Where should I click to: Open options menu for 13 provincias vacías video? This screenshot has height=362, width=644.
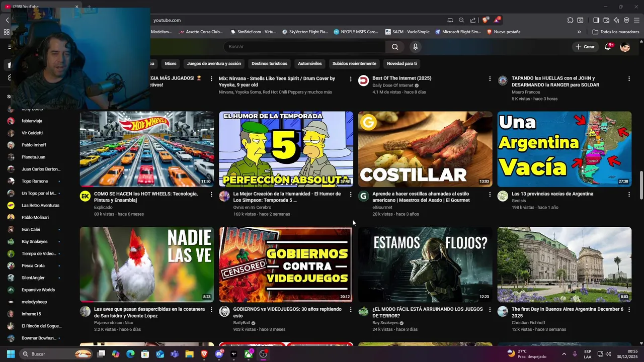[629, 194]
